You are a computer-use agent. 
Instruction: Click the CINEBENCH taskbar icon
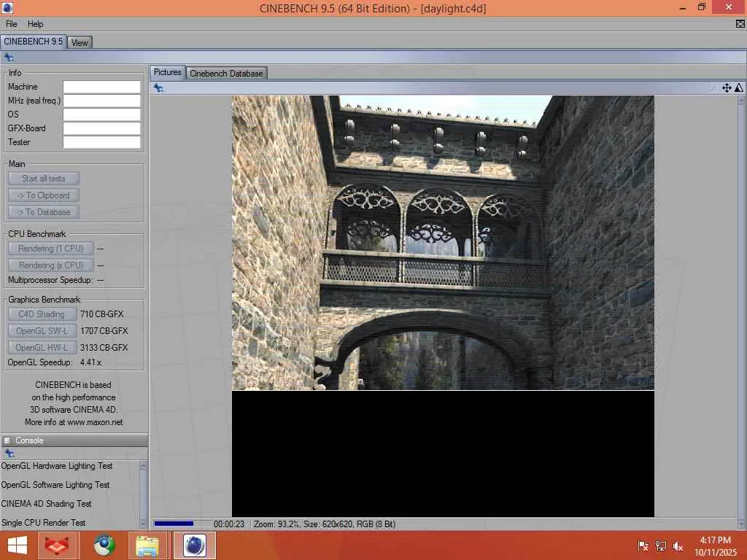tap(194, 545)
